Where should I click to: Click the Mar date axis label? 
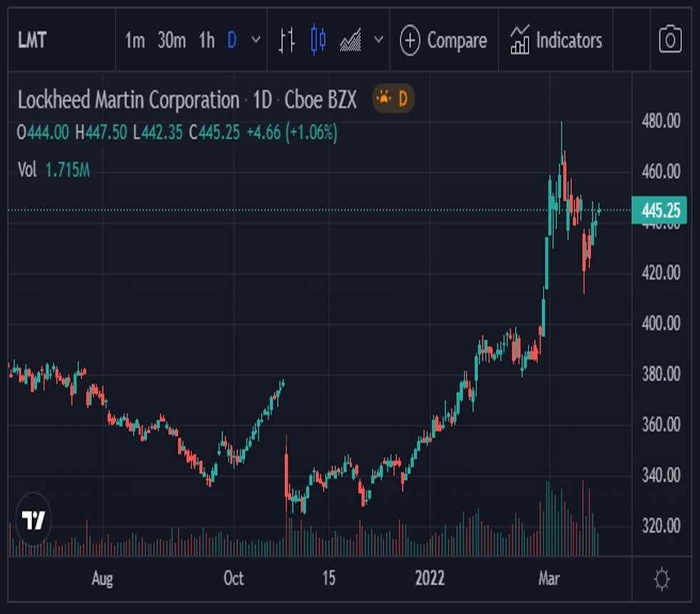(x=549, y=579)
